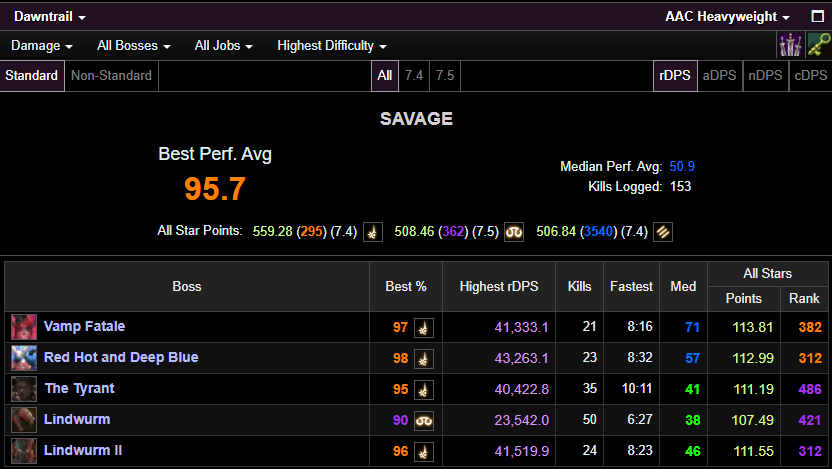Image resolution: width=832 pixels, height=469 pixels.
Task: Click highest rDPS value 41,333.1
Action: tap(521, 327)
